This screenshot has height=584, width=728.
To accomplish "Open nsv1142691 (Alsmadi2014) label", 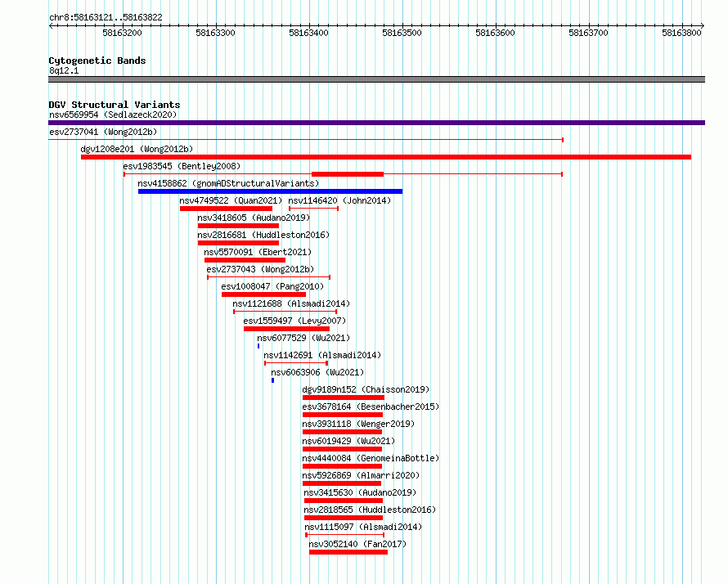I will (322, 355).
